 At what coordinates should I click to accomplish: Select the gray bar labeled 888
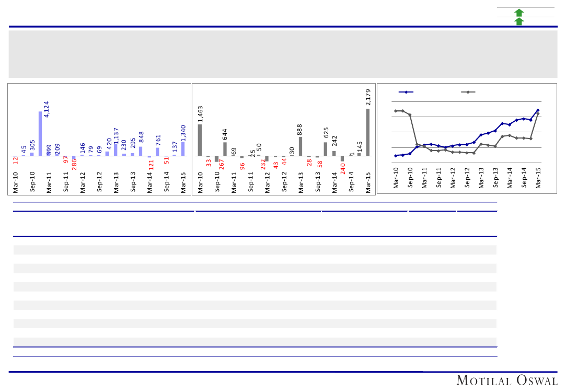pyautogui.click(x=301, y=146)
